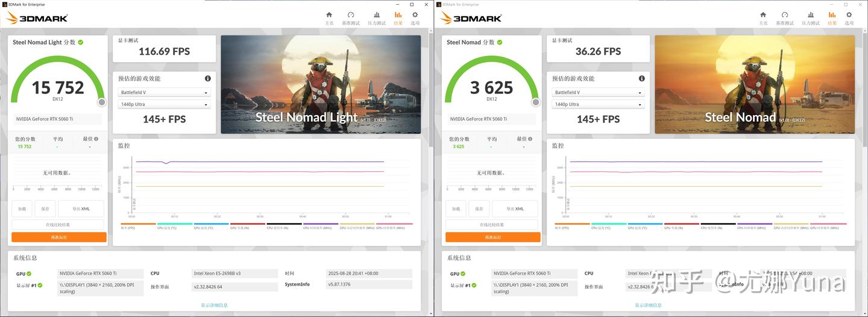
Task: Open Results tab in Steel Nomad Light window
Action: pos(398,18)
